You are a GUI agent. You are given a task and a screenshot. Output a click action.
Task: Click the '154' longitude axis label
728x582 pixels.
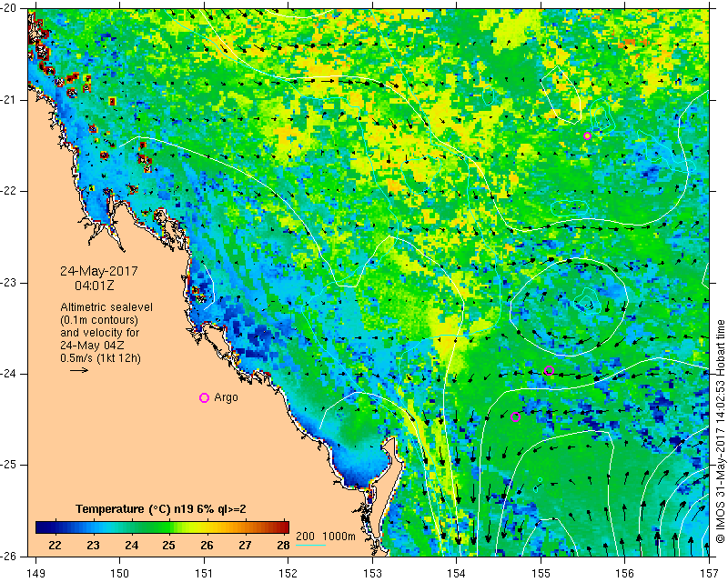click(x=457, y=573)
